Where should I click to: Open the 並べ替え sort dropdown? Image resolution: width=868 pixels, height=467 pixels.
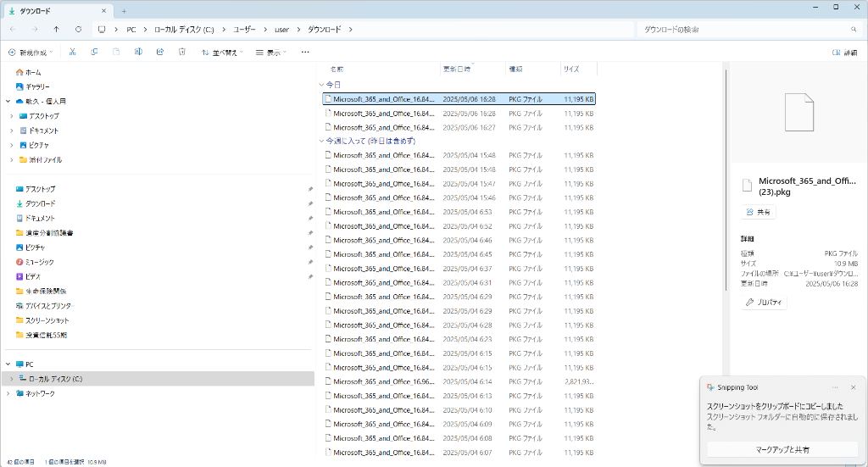[x=222, y=53]
